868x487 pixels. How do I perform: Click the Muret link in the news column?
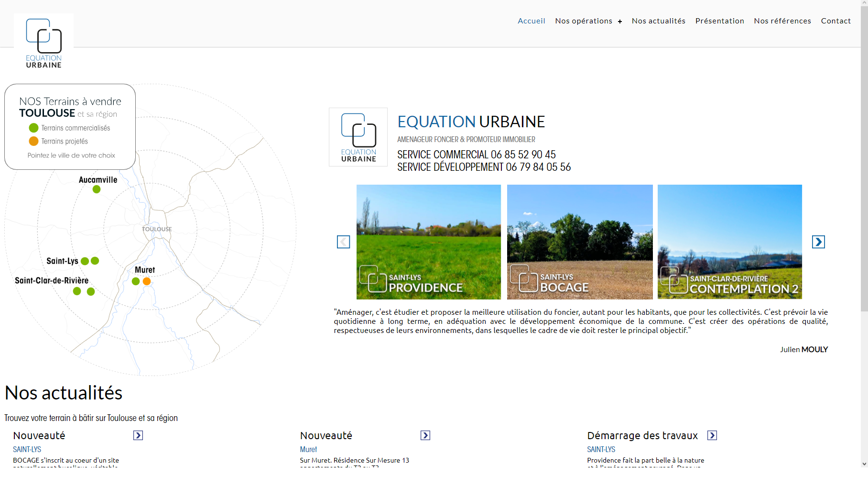point(308,449)
